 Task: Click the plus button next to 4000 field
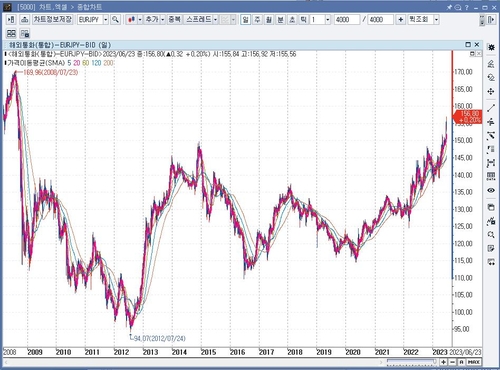coord(400,20)
